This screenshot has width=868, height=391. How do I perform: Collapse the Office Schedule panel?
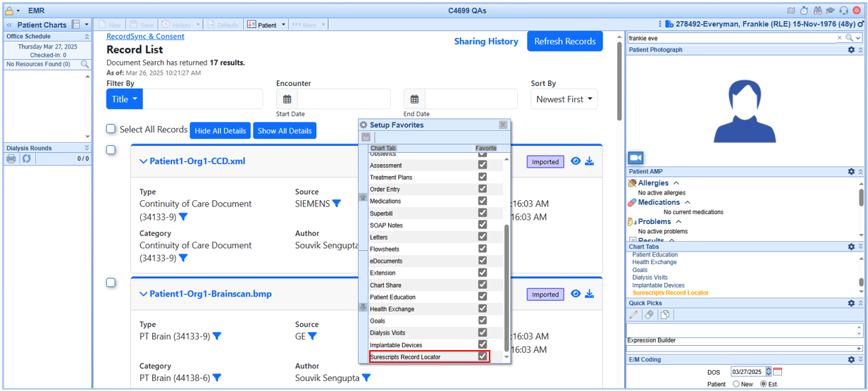87,37
